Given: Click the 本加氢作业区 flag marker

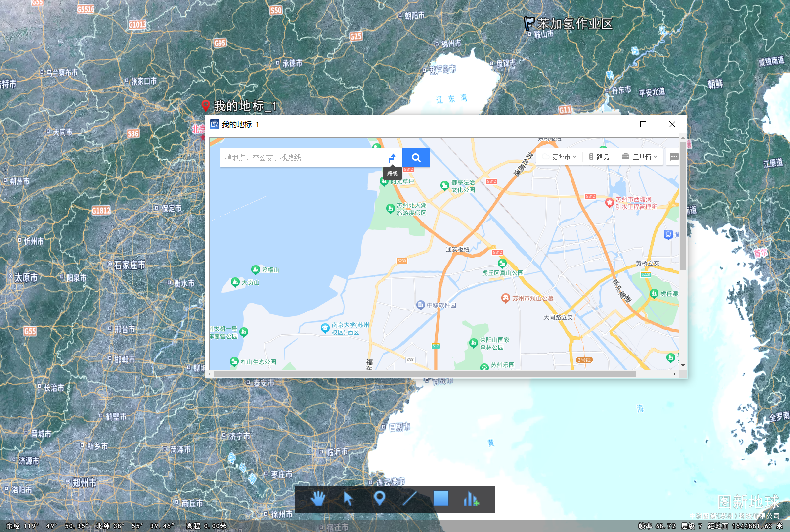Looking at the screenshot, I should [528, 23].
